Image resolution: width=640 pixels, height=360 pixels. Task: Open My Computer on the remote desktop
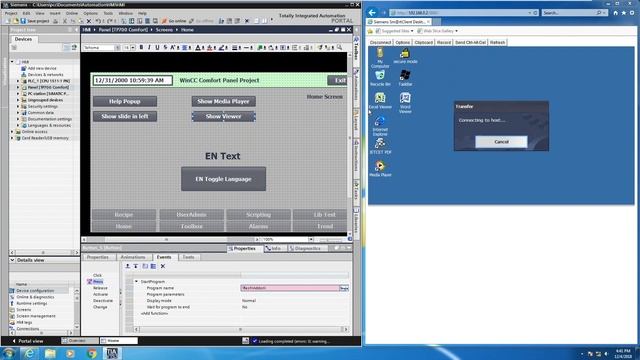coord(380,58)
